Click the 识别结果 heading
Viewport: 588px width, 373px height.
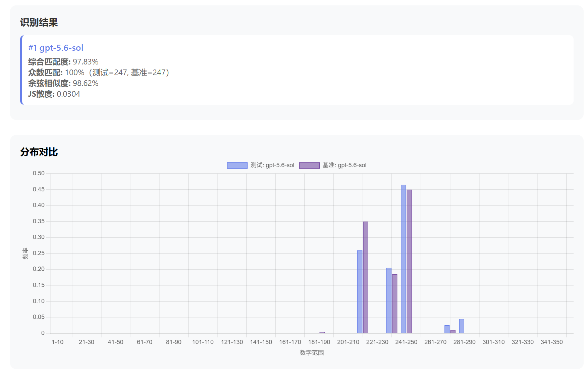click(39, 22)
